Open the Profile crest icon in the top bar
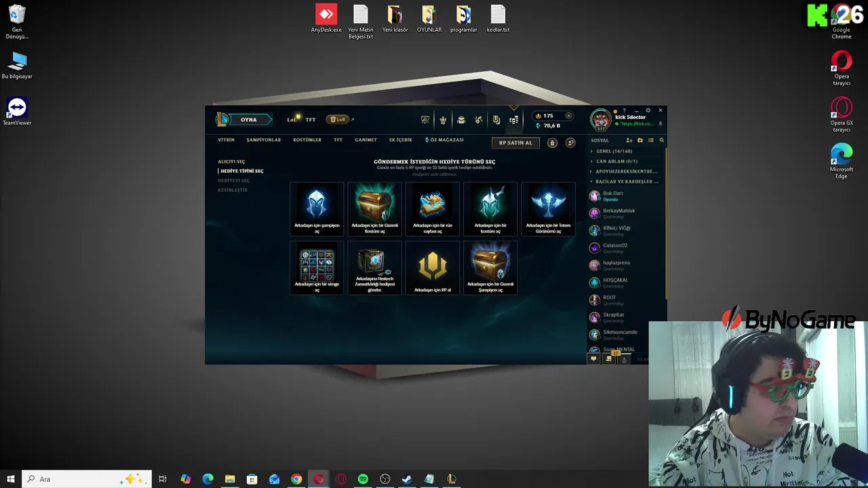The height and width of the screenshot is (488, 868). 443,120
